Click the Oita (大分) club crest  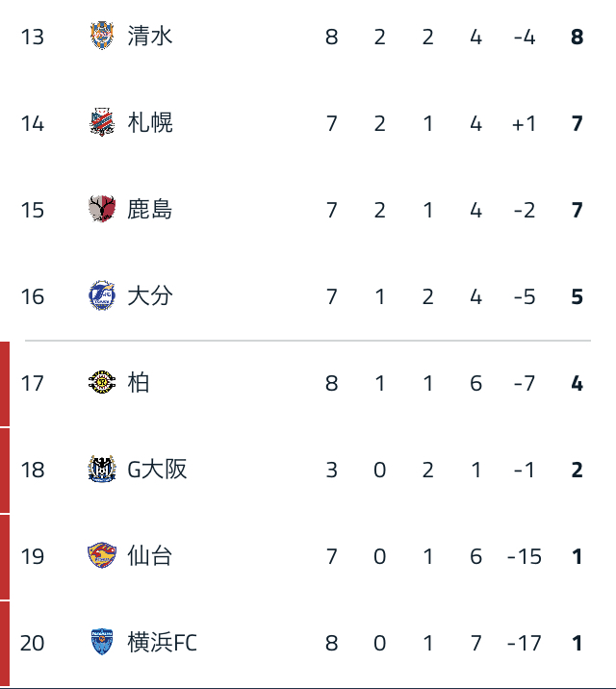tap(102, 295)
